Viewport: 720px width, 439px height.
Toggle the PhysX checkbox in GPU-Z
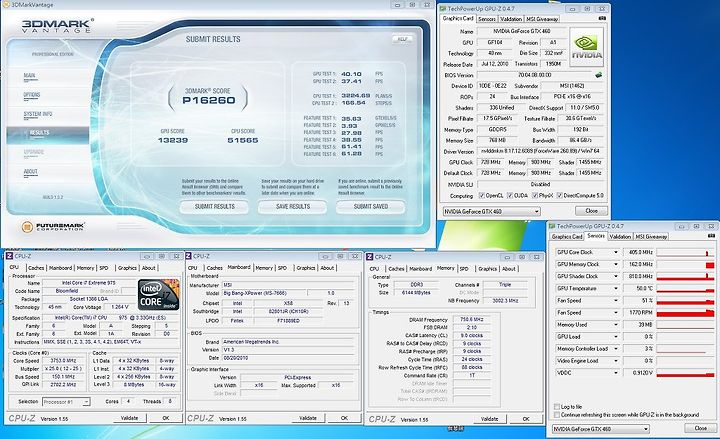(x=535, y=195)
